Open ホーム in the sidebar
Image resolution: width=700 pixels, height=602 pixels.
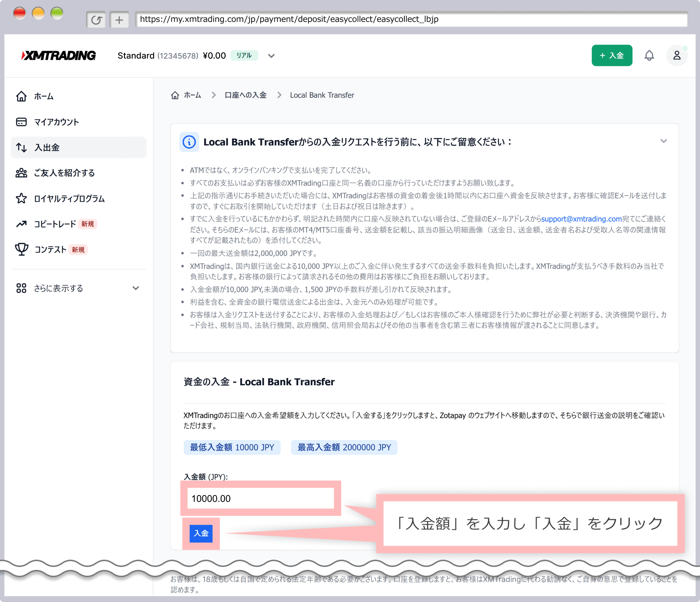[44, 96]
